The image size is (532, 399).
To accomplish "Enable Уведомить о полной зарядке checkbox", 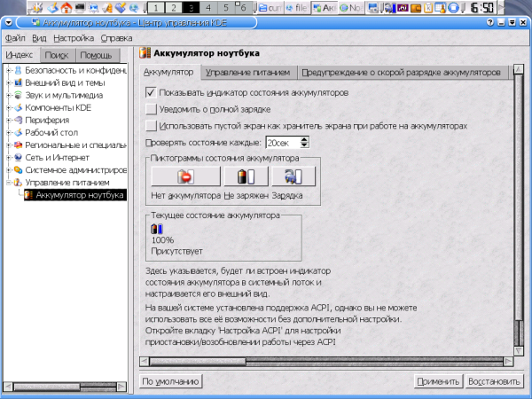I will [x=151, y=109].
